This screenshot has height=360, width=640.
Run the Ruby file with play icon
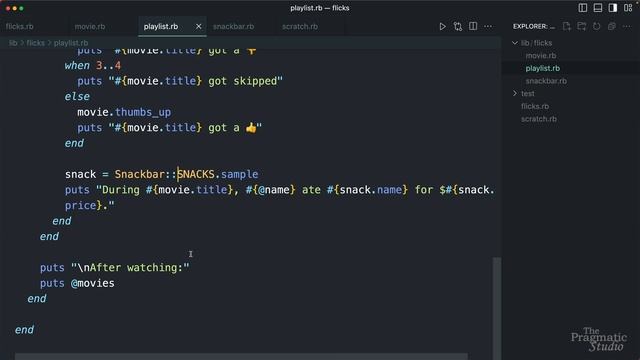[x=442, y=27]
